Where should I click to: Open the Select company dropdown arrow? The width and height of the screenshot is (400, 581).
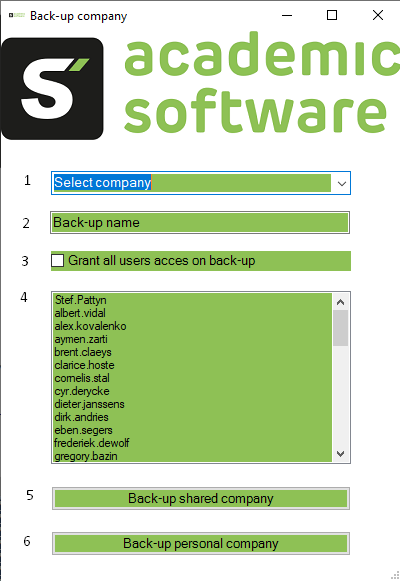click(341, 183)
